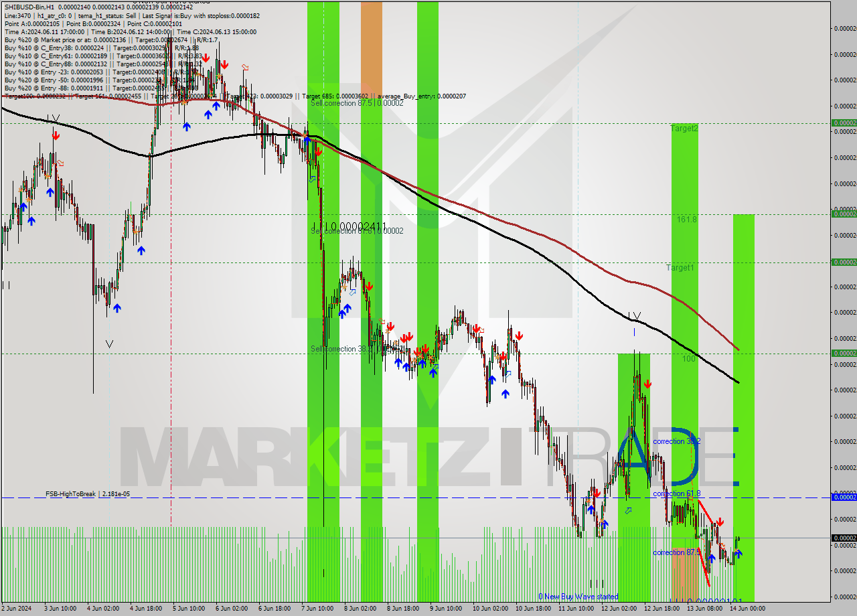857x616 pixels.
Task: Click the '14 Jun 00:00' time label
Action: click(x=747, y=609)
